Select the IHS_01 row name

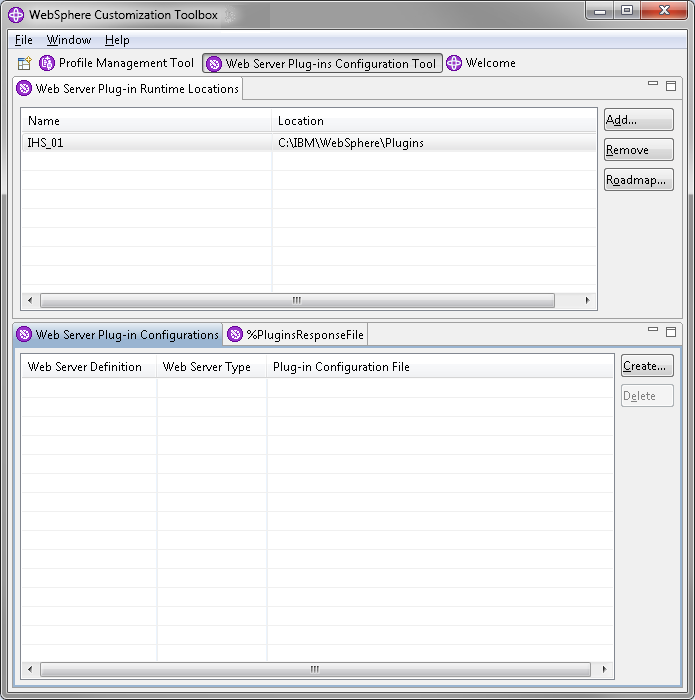point(46,143)
